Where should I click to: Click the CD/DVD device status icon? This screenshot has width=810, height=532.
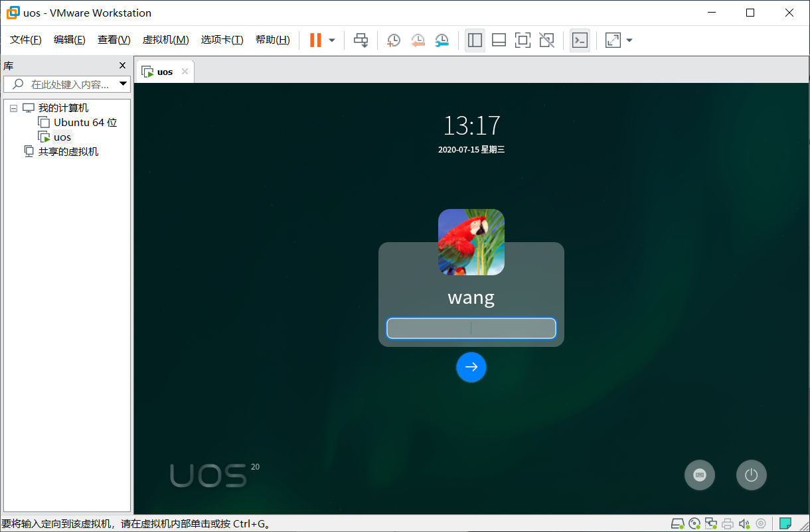tap(694, 523)
